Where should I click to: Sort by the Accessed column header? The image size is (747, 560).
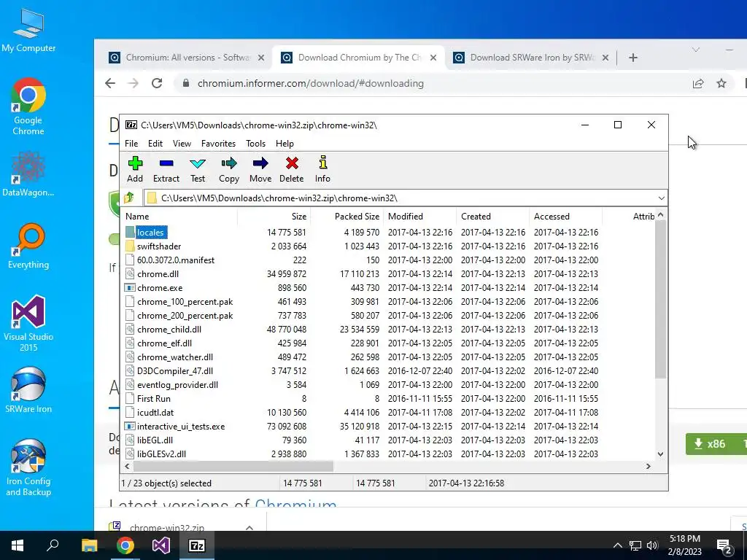[x=565, y=216]
